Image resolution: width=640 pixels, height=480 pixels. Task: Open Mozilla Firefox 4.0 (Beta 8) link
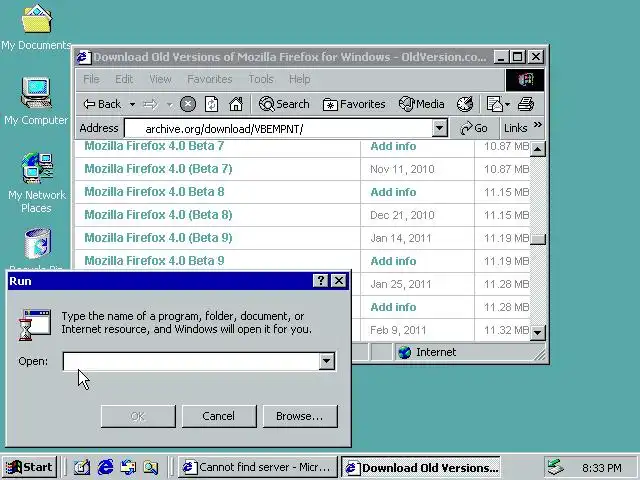[x=158, y=215]
